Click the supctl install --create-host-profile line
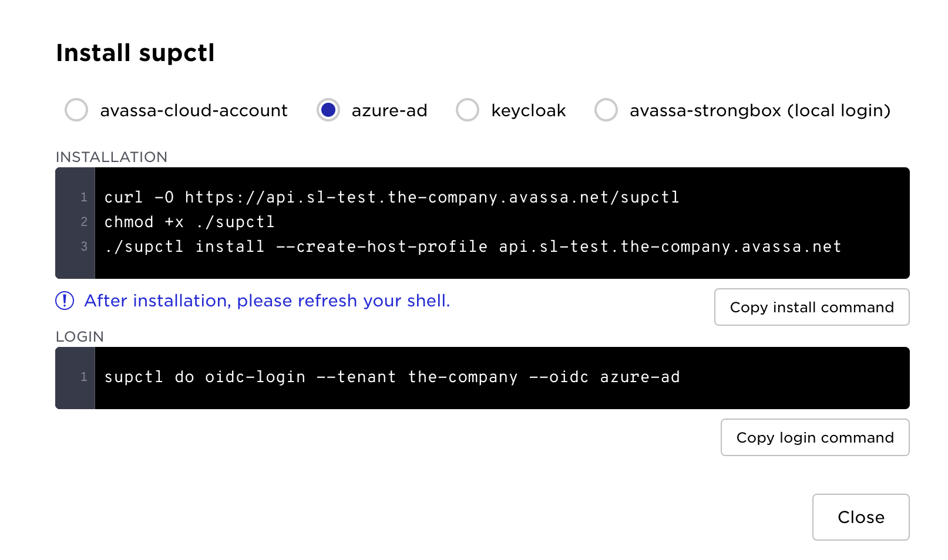Viewport: 948px width, 560px height. [473, 247]
